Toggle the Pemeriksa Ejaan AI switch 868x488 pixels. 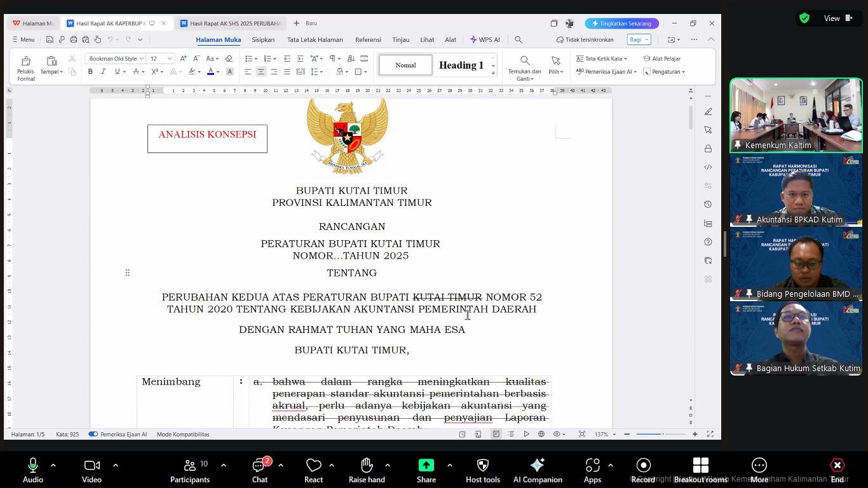tap(93, 435)
